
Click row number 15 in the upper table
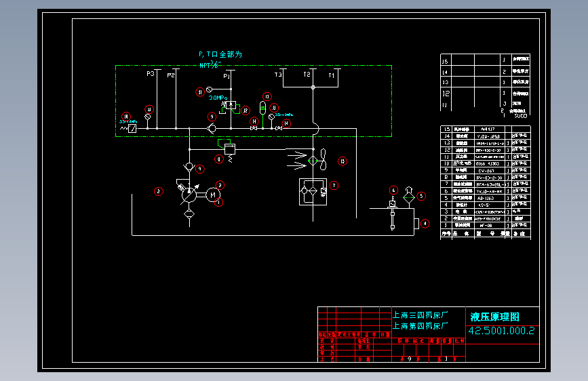445,62
